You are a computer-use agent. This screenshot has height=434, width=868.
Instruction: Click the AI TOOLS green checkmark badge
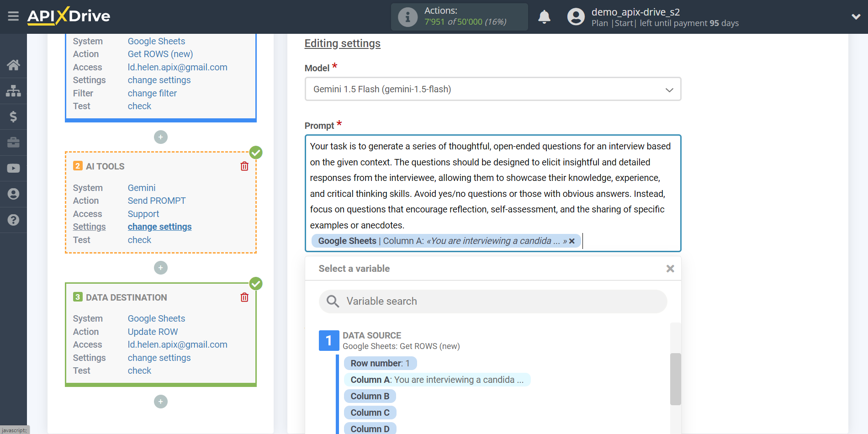[256, 153]
